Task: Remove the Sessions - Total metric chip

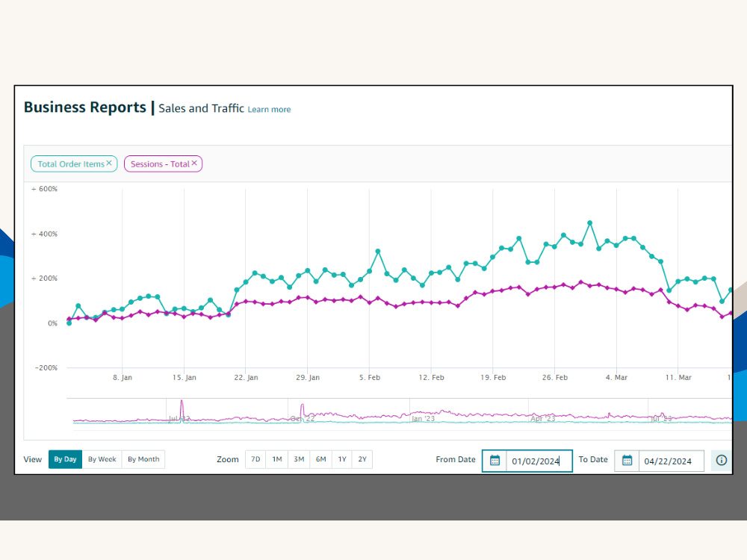Action: tap(194, 163)
